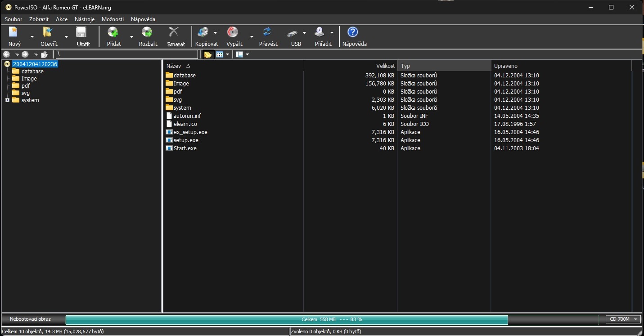Click the Nový (New) image icon
Screen dimensions: 644x336
pos(14,32)
